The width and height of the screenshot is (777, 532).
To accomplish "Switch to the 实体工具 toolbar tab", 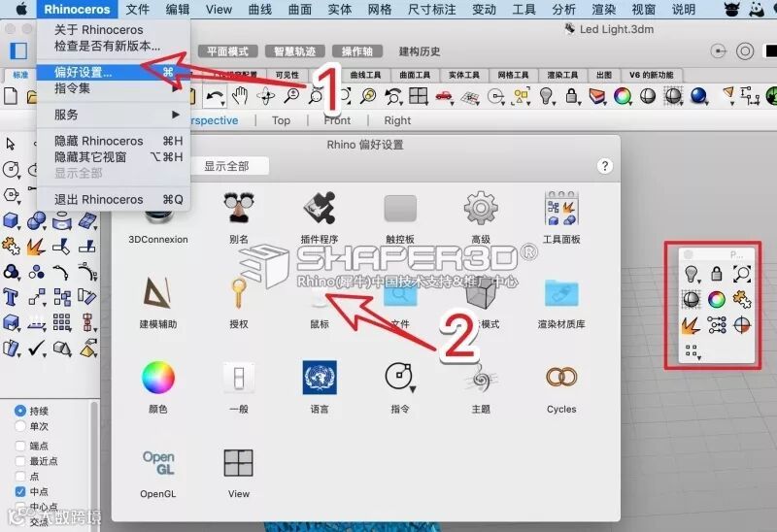I will (464, 75).
